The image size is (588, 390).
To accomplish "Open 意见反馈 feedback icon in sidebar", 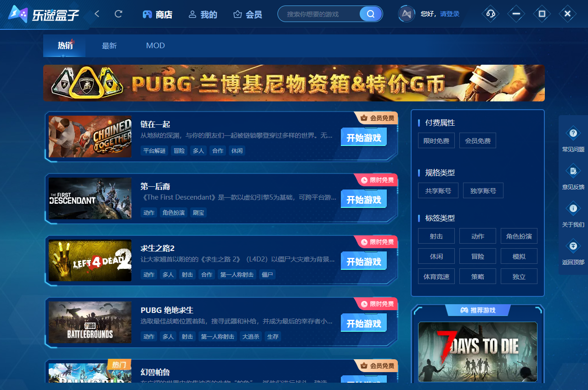I will point(573,171).
